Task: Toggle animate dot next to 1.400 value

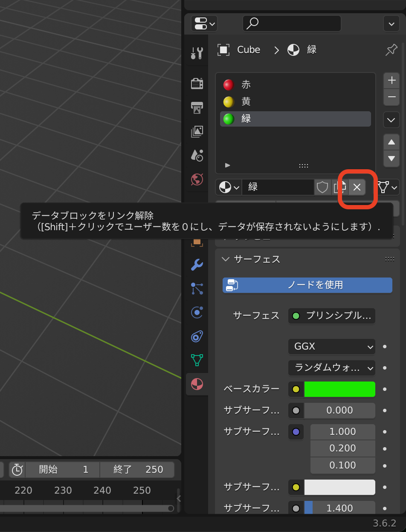Action: (x=385, y=508)
